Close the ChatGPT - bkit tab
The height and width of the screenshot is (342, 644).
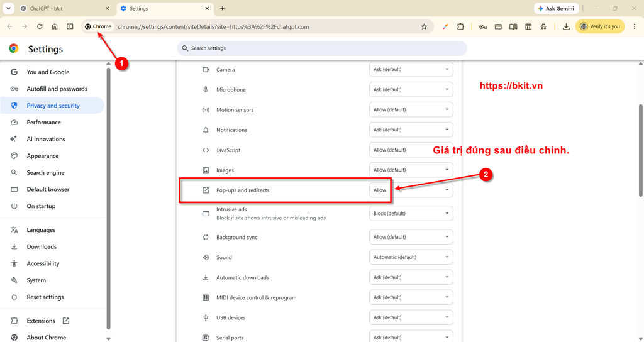tap(107, 8)
